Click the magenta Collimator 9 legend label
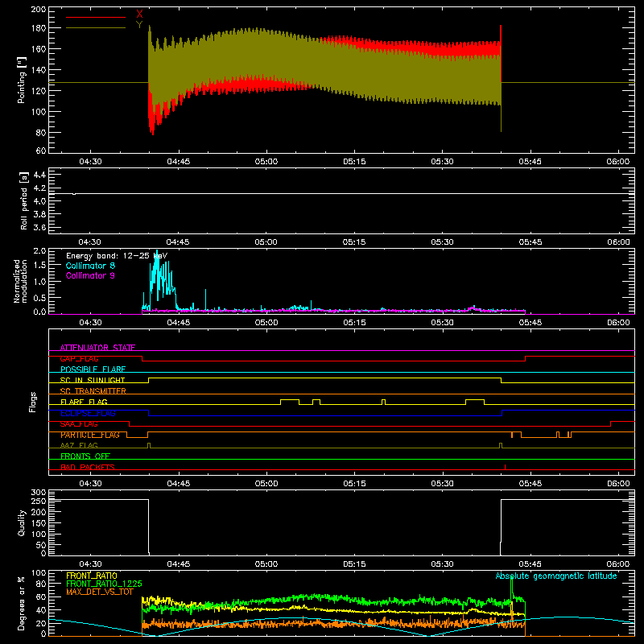This screenshot has width=644, height=644. click(x=90, y=275)
